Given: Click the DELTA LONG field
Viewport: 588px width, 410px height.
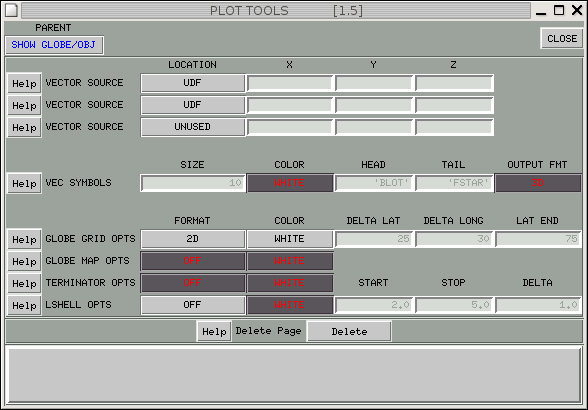Looking at the screenshot, I should pyautogui.click(x=454, y=239).
